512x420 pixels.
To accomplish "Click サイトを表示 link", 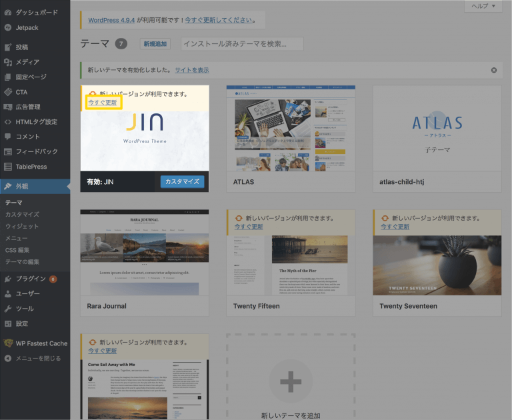I will coord(192,70).
